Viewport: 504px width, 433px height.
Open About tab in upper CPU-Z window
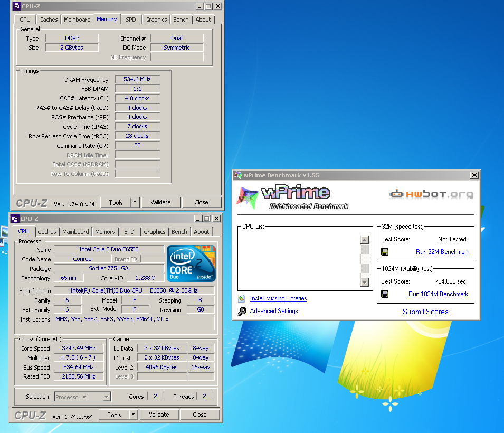click(203, 20)
